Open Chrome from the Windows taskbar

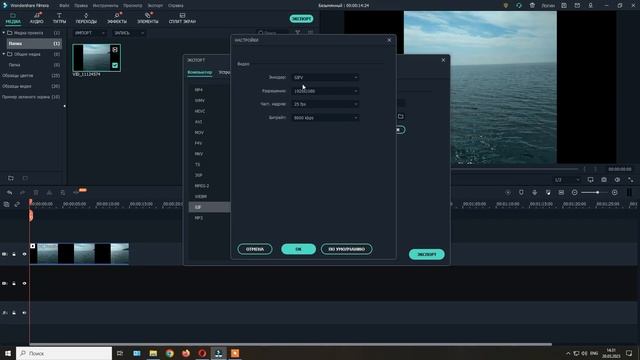[x=169, y=353]
